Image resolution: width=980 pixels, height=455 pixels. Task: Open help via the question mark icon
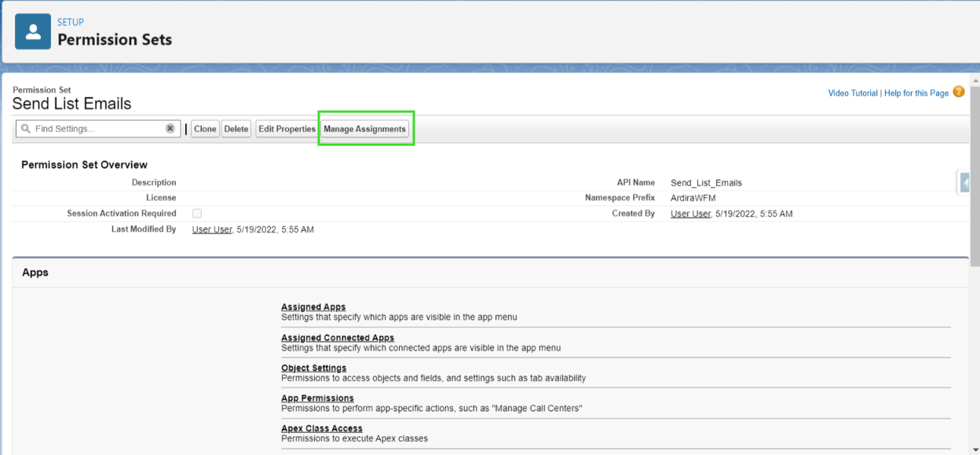point(959,92)
